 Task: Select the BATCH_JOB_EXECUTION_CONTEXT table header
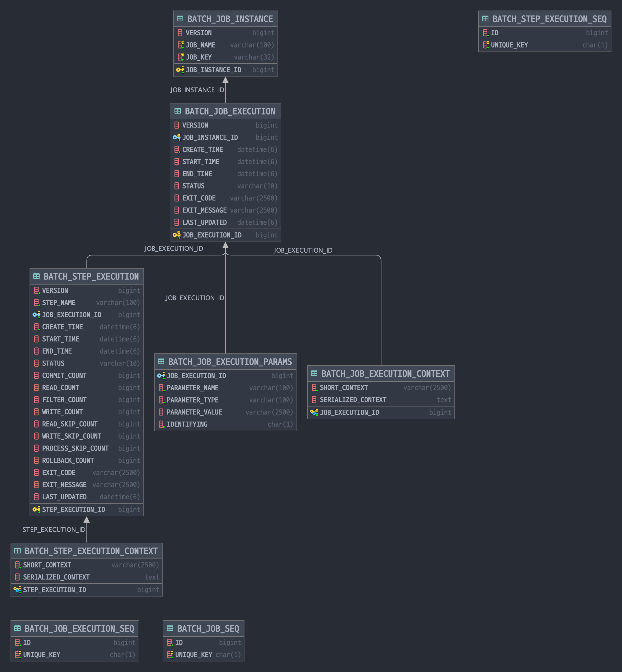coord(385,374)
